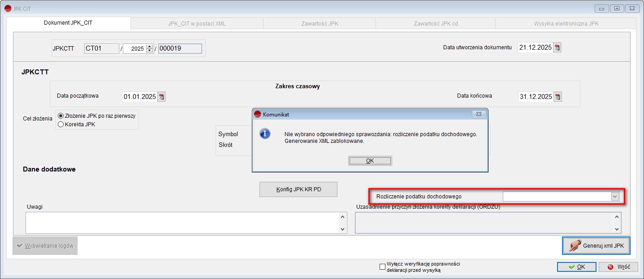Select the 'Korekta JPK' radio option
The height and width of the screenshot is (279, 644).
(x=61, y=124)
